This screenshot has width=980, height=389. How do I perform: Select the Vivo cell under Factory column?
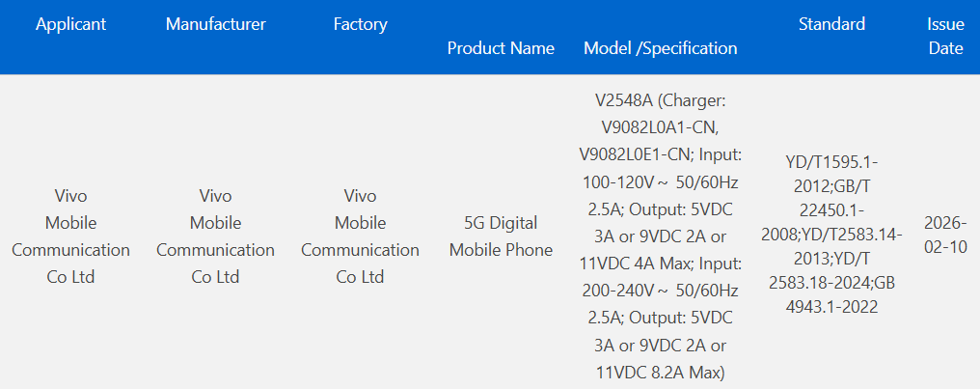(360, 236)
